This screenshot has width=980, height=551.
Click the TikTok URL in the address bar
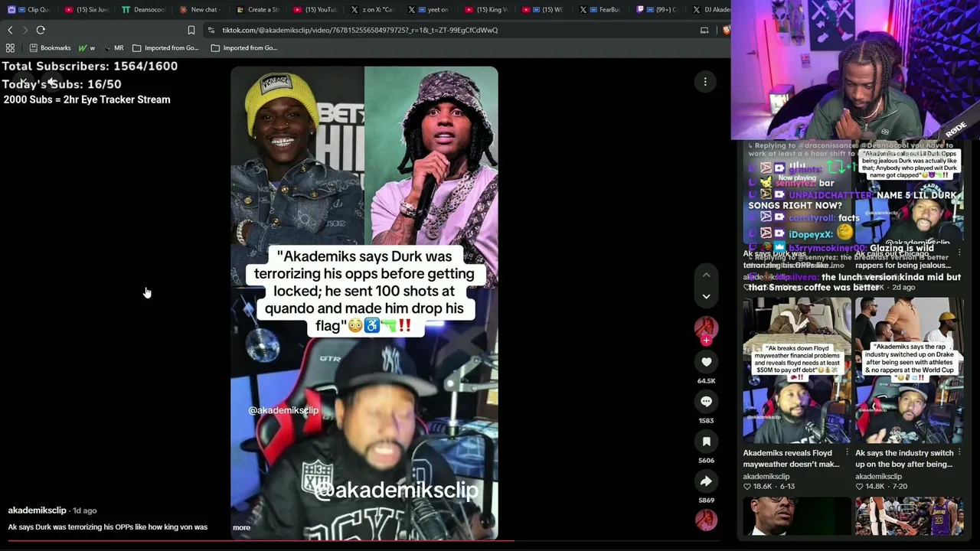click(x=360, y=30)
